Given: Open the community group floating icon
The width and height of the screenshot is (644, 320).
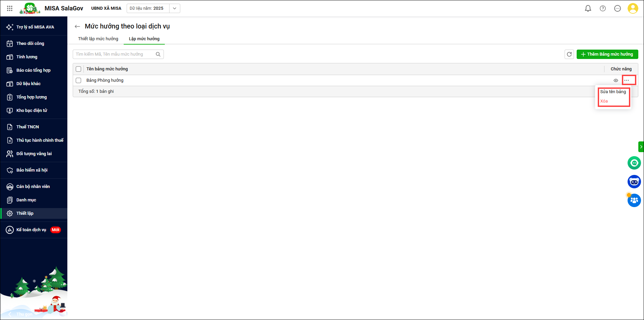Looking at the screenshot, I should (x=634, y=200).
